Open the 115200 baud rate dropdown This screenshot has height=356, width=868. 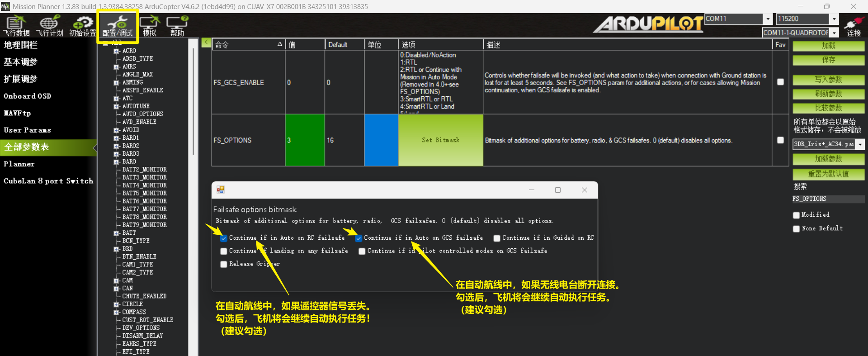[834, 19]
